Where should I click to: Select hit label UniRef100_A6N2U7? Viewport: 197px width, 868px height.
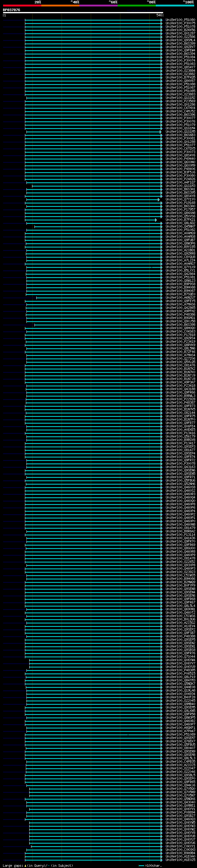click(x=180, y=297)
